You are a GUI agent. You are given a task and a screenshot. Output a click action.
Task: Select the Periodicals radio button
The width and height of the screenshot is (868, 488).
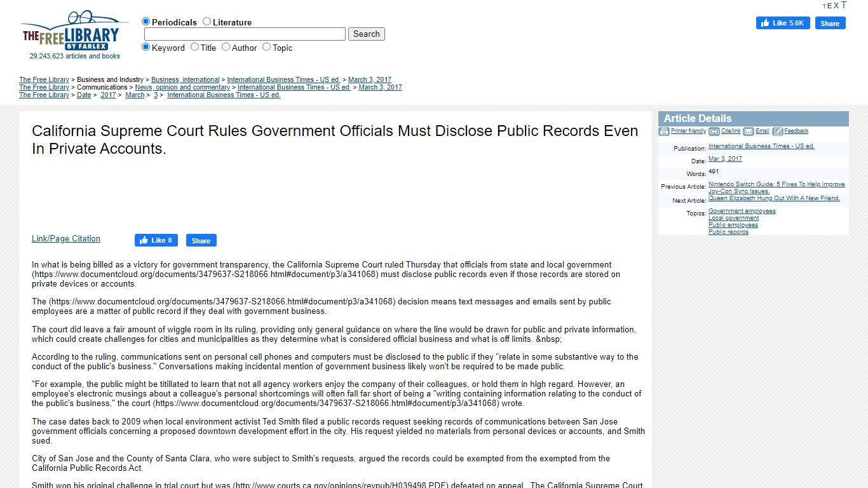click(146, 22)
